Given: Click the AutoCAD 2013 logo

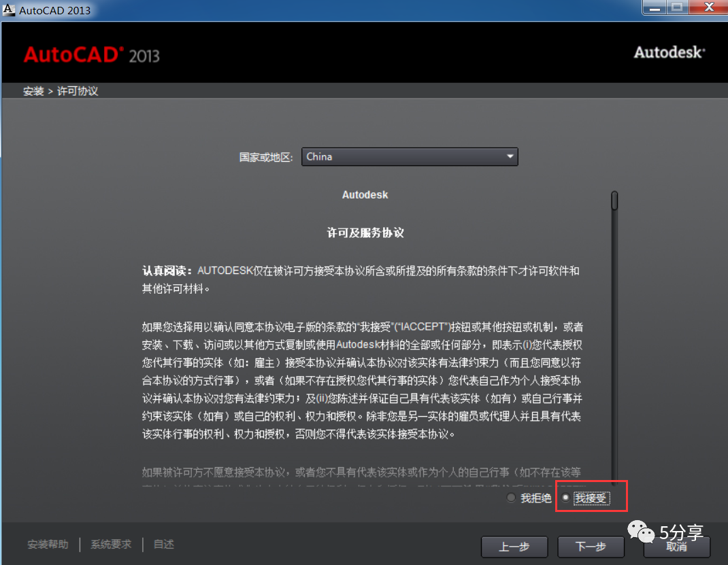Looking at the screenshot, I should [91, 55].
